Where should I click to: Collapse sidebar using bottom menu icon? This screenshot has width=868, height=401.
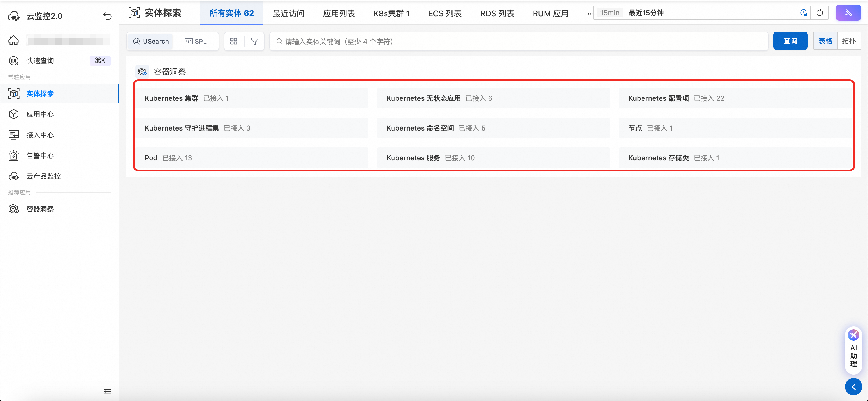(x=107, y=391)
